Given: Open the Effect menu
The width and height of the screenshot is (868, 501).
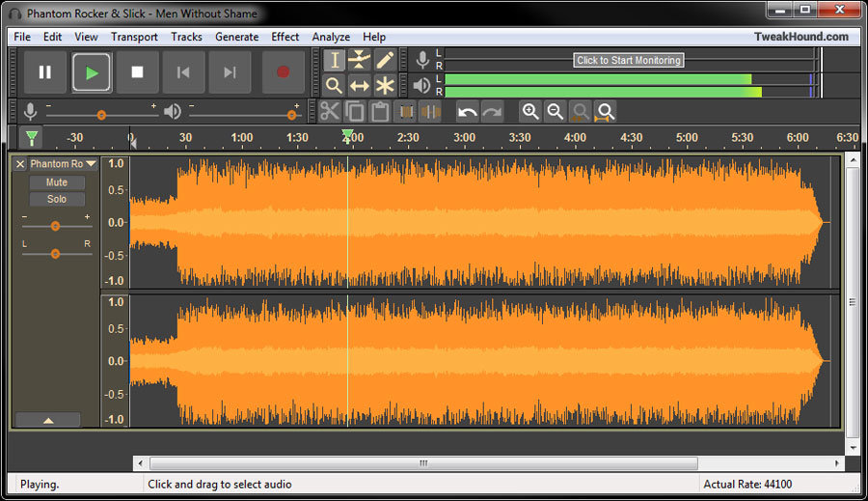Looking at the screenshot, I should point(285,37).
